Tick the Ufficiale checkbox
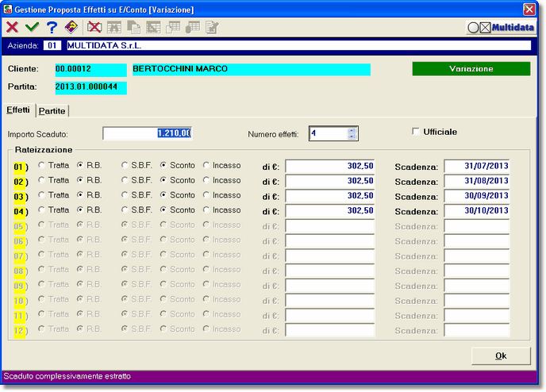 [x=415, y=132]
